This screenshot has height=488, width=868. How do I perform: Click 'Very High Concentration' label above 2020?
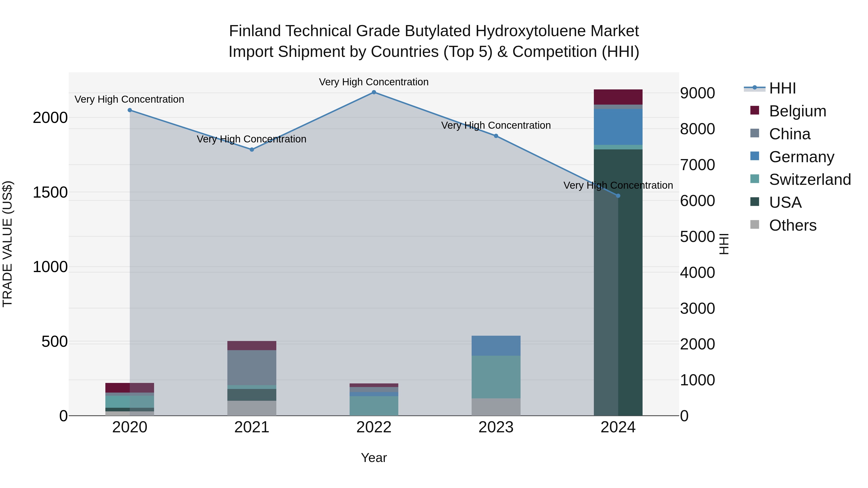click(x=129, y=99)
